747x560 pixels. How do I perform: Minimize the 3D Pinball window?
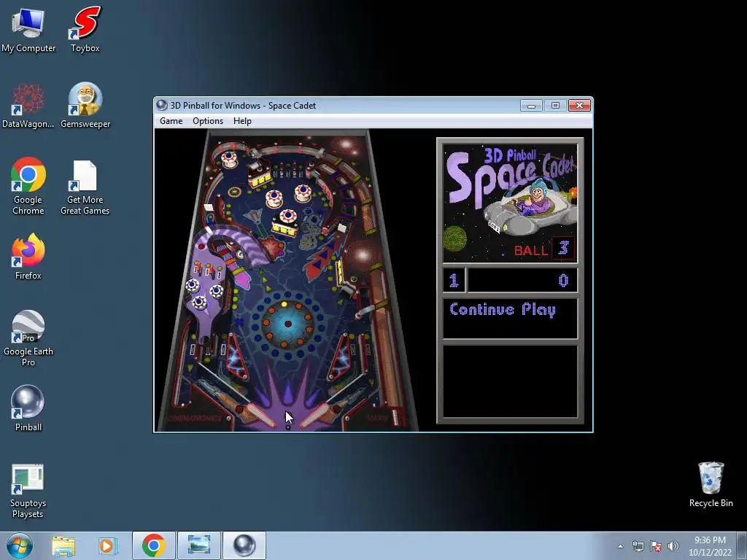531,105
